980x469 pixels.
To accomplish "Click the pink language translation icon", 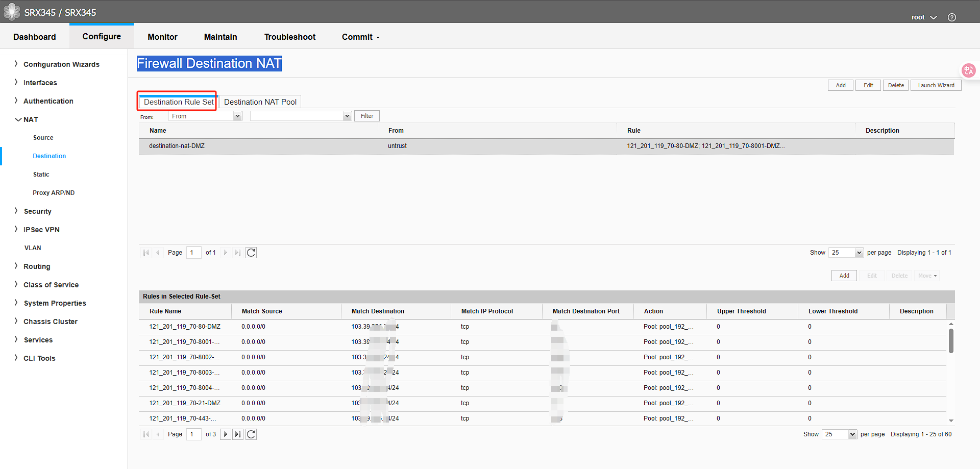I will point(968,70).
